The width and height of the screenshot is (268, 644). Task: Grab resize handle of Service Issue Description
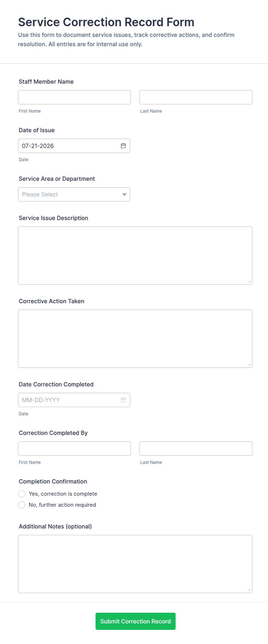[x=249, y=282]
